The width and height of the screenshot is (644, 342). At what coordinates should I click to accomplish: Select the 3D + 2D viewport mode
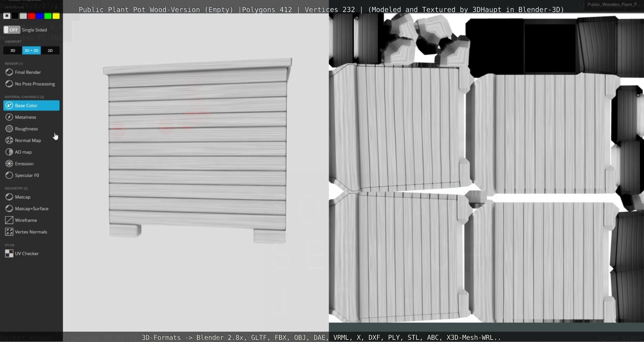point(31,51)
